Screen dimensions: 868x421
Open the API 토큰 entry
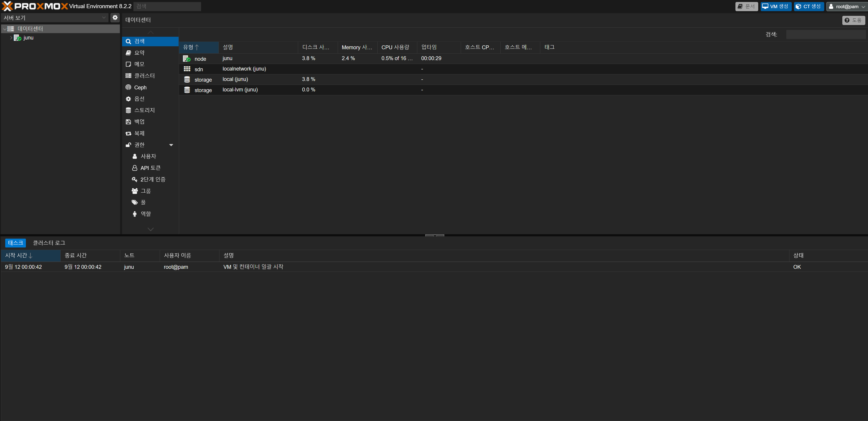point(150,168)
